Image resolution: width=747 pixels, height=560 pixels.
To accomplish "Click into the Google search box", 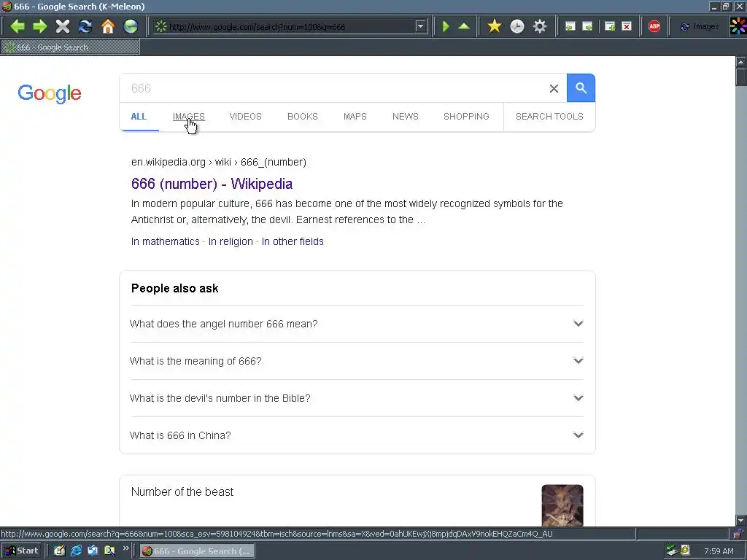I will click(x=333, y=88).
